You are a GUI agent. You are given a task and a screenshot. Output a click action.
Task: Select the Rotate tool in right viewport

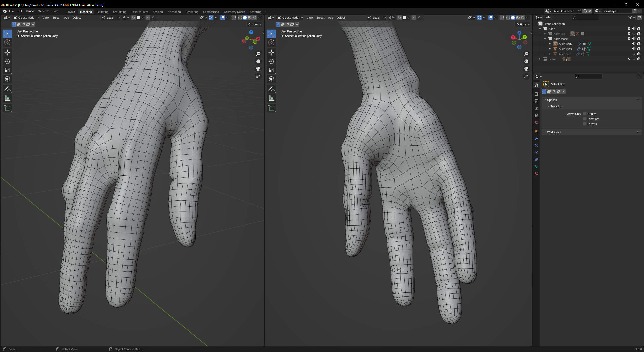pos(271,61)
